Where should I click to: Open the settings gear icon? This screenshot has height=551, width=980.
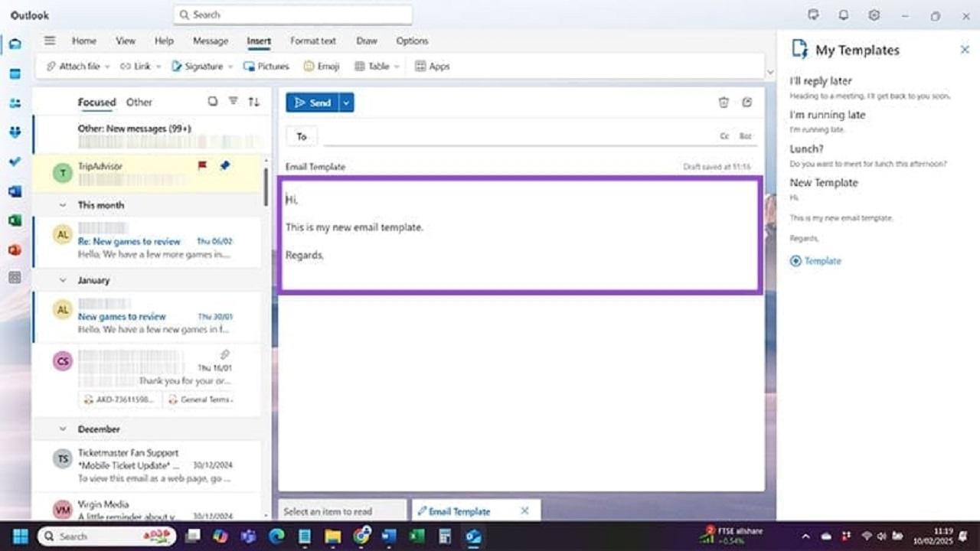(x=874, y=15)
